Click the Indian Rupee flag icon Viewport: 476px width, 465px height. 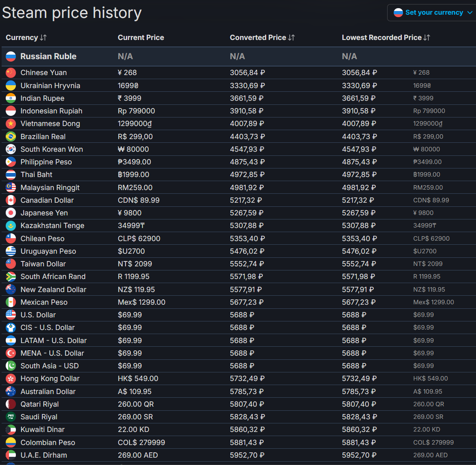click(x=11, y=98)
